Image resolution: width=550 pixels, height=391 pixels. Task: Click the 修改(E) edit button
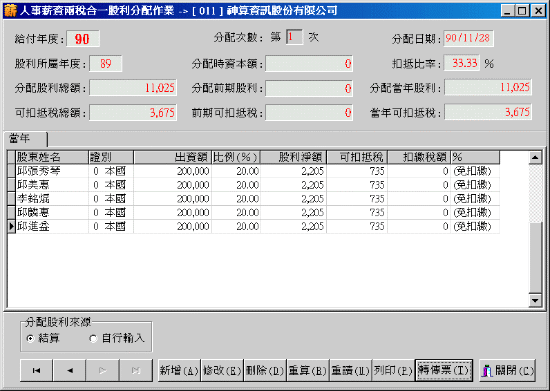pos(222,370)
